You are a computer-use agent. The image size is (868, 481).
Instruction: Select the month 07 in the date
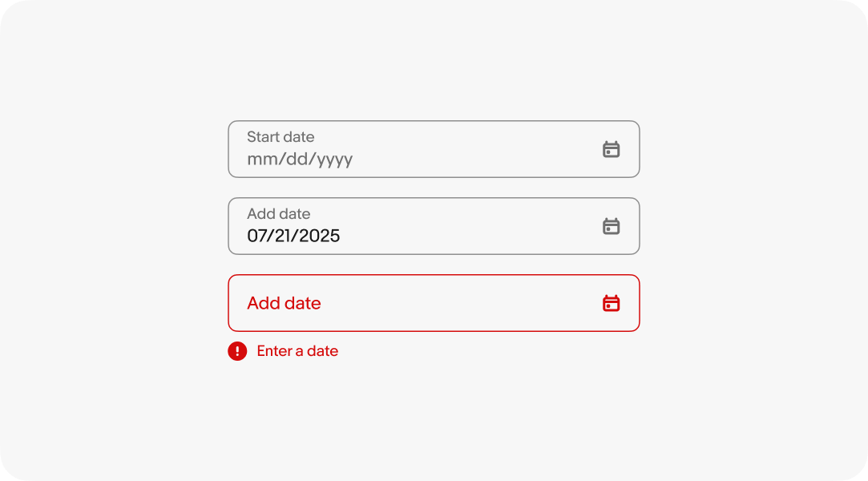click(x=257, y=236)
